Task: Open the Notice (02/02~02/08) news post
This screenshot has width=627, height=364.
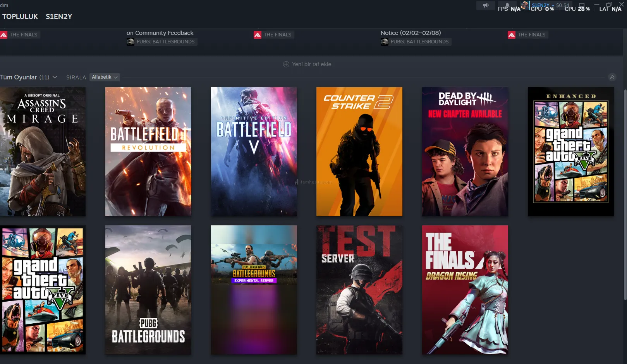Action: 411,33
